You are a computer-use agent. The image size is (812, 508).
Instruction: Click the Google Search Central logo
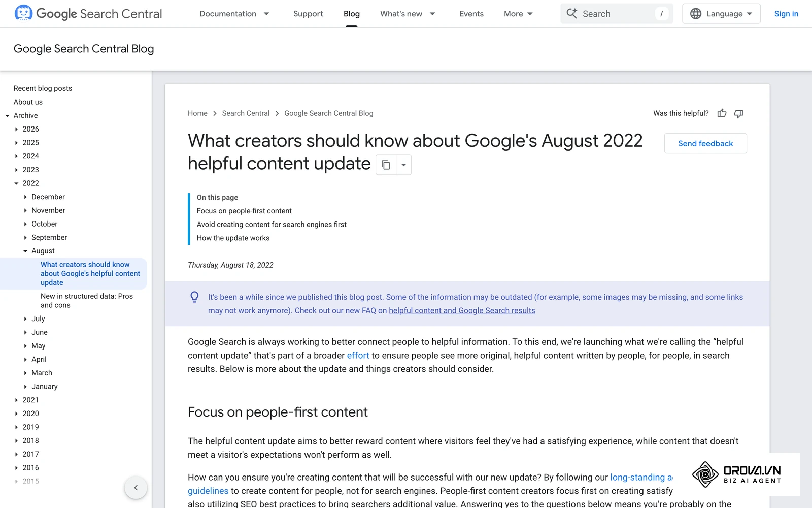point(88,13)
